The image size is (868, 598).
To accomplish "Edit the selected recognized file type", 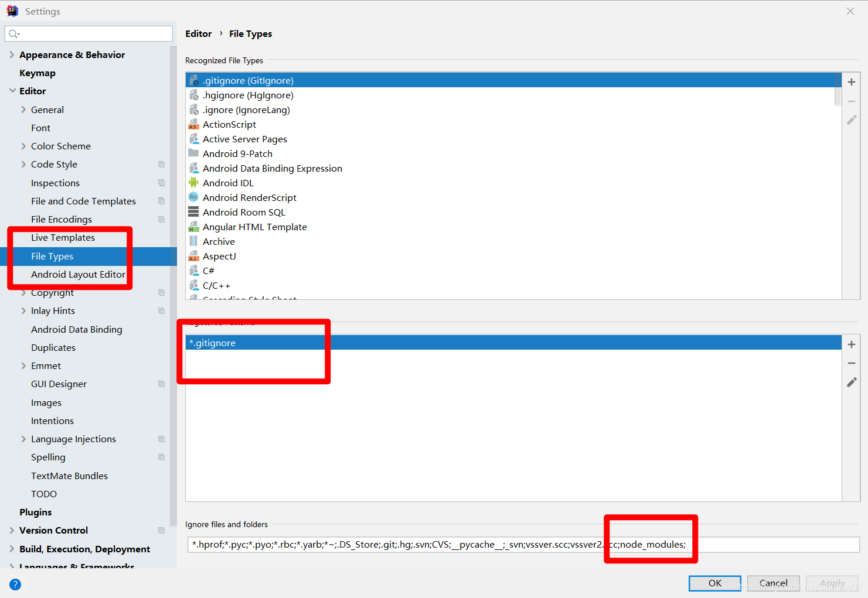I will (x=852, y=120).
